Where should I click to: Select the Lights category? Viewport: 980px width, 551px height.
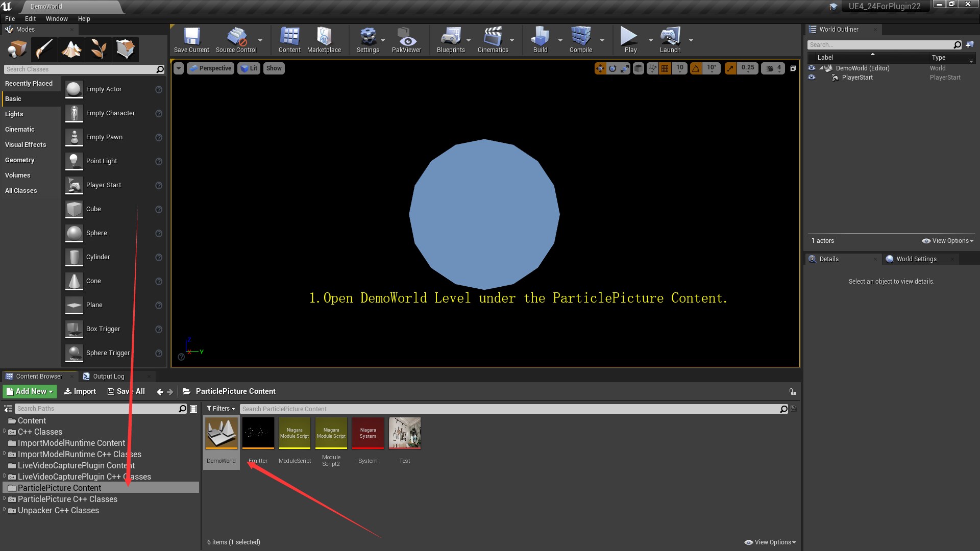click(14, 114)
